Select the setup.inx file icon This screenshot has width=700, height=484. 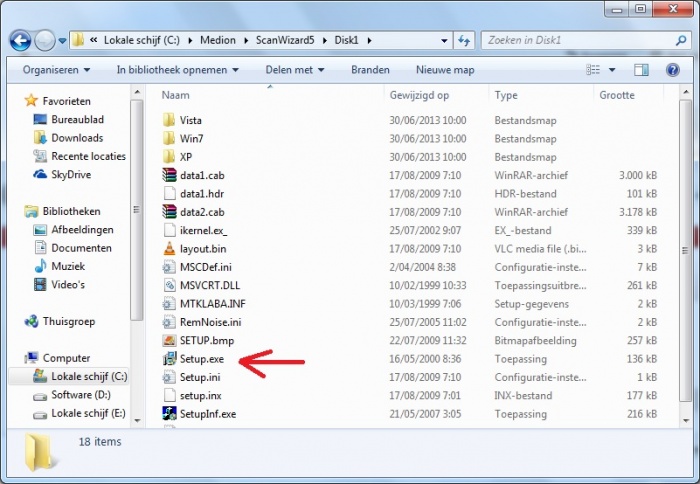(169, 395)
